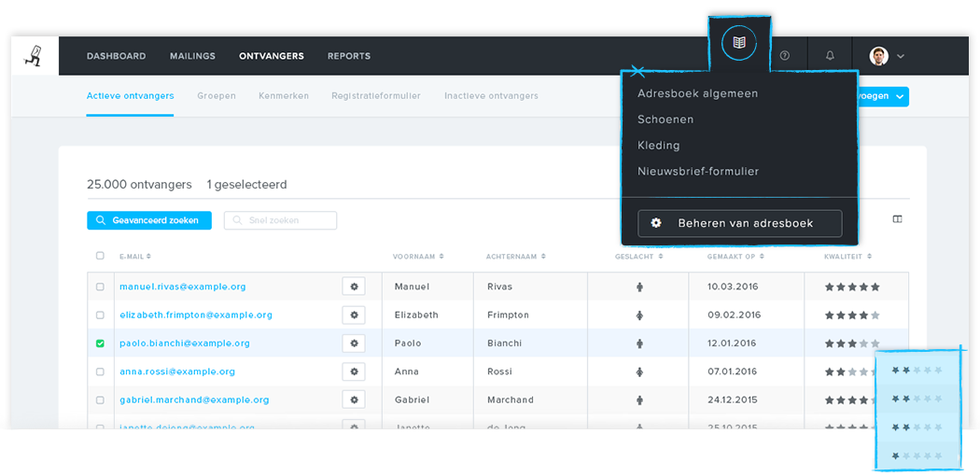The width and height of the screenshot is (980, 476).
Task: Click the address book icon in top bar
Action: coord(739,43)
